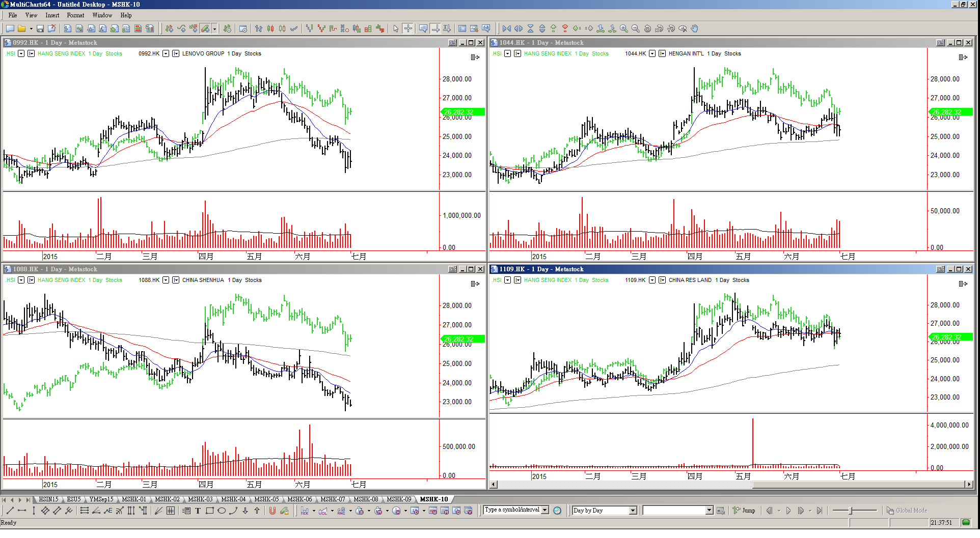980x538 pixels.
Task: Open the symbol/interval combo box dropdown
Action: [545, 510]
